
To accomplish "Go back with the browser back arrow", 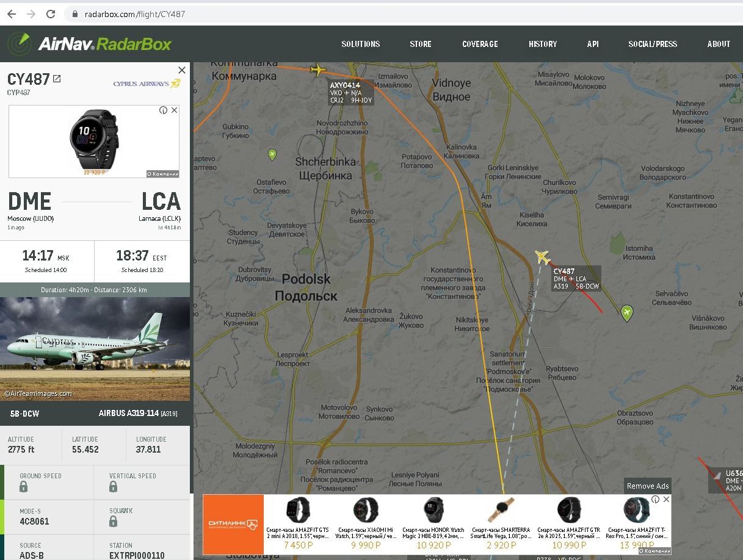I will pos(11,13).
